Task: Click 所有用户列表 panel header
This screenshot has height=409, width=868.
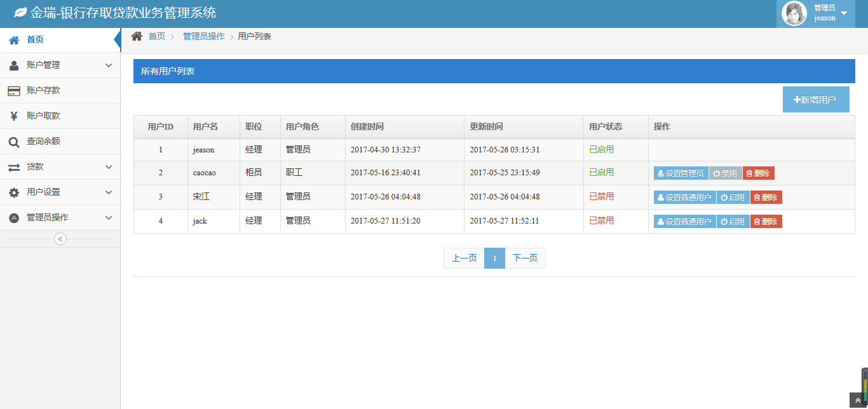Action: (494, 71)
